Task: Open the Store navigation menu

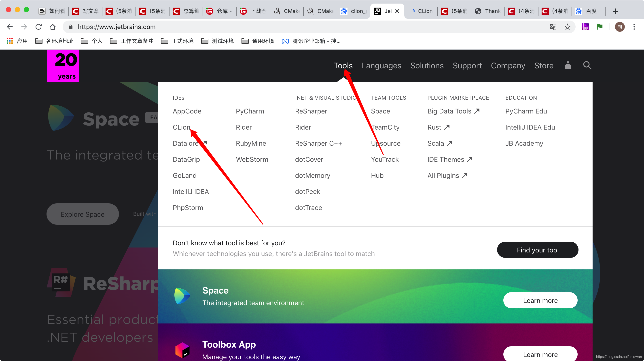Action: 544,65
